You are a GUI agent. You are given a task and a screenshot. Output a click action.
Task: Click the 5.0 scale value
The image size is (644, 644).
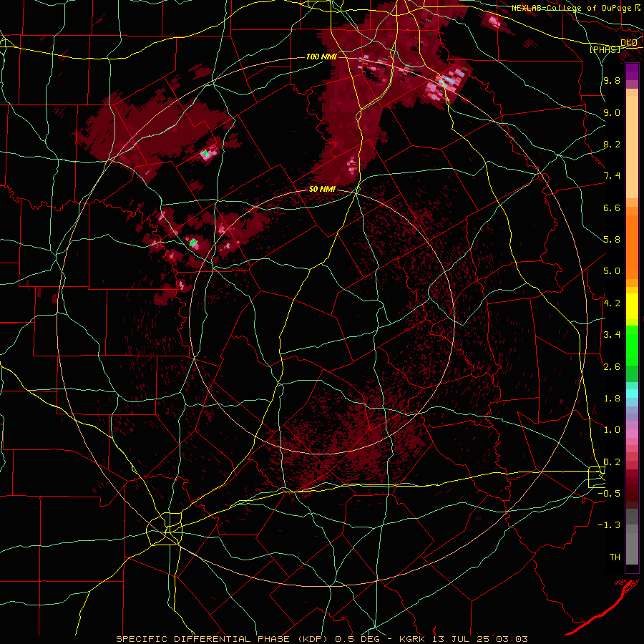pyautogui.click(x=612, y=271)
